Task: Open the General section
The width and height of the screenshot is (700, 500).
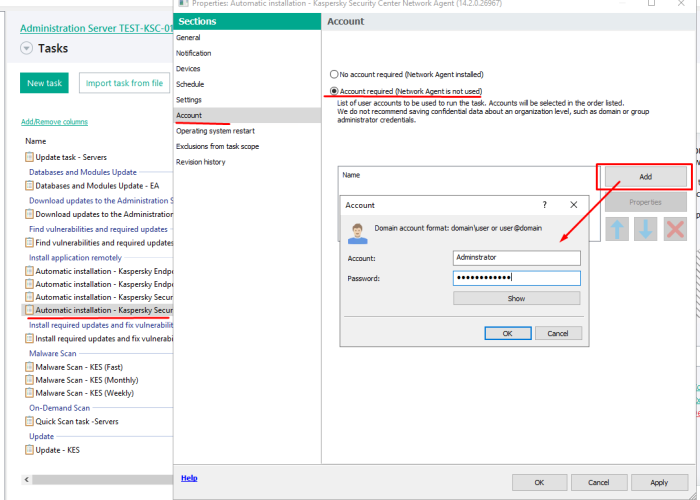Action: click(x=188, y=38)
